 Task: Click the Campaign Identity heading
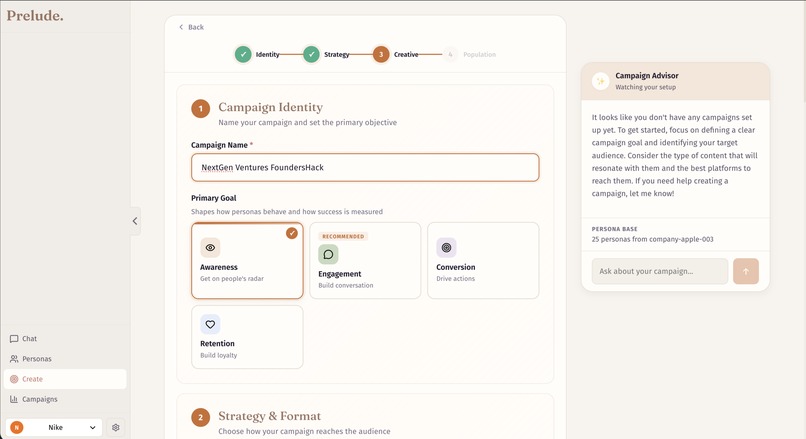point(270,107)
